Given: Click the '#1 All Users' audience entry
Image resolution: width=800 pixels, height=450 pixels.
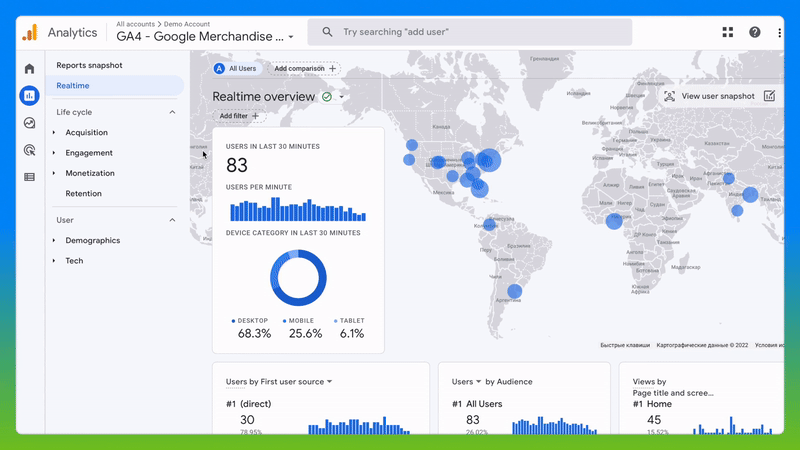Looking at the screenshot, I should (477, 404).
